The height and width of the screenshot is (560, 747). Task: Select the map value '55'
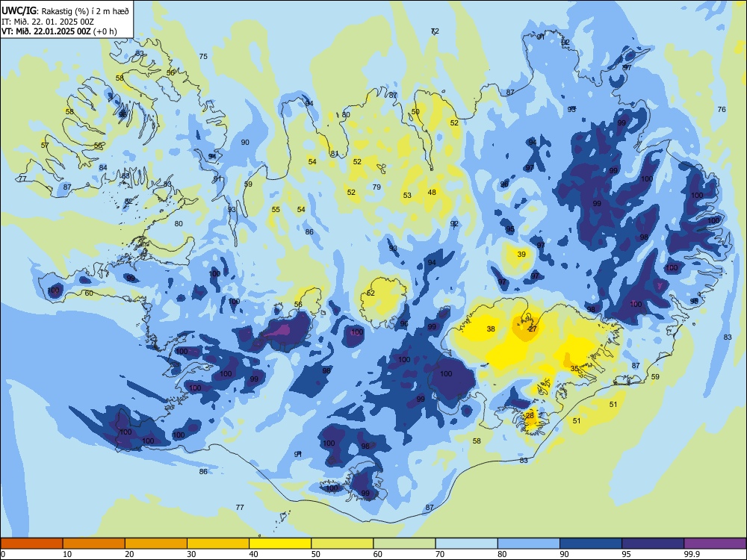point(276,210)
